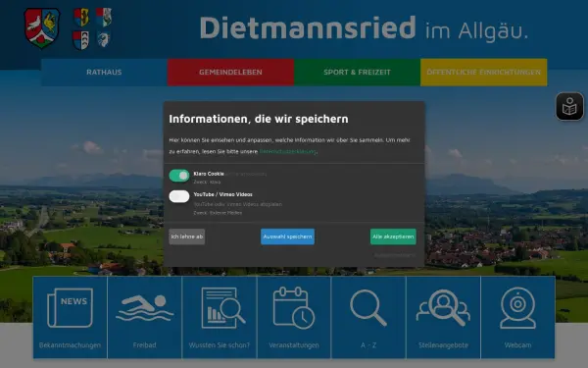588x368 pixels.
Task: Click the bottom-left small coat of arms
Action: [80, 40]
